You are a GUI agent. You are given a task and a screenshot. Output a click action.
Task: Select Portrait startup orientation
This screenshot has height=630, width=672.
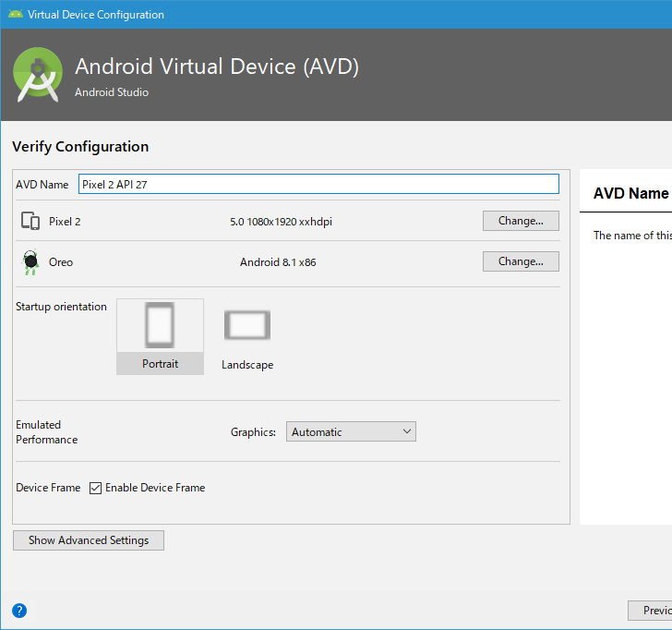click(160, 336)
